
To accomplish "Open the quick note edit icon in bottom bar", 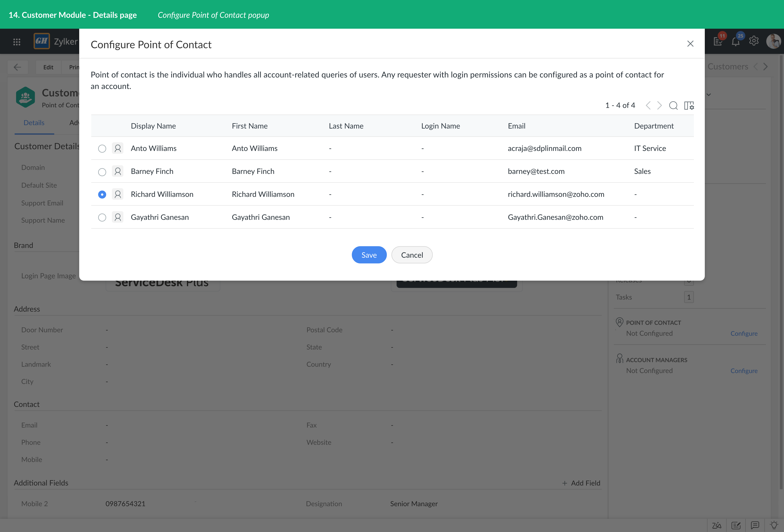I will [x=736, y=525].
